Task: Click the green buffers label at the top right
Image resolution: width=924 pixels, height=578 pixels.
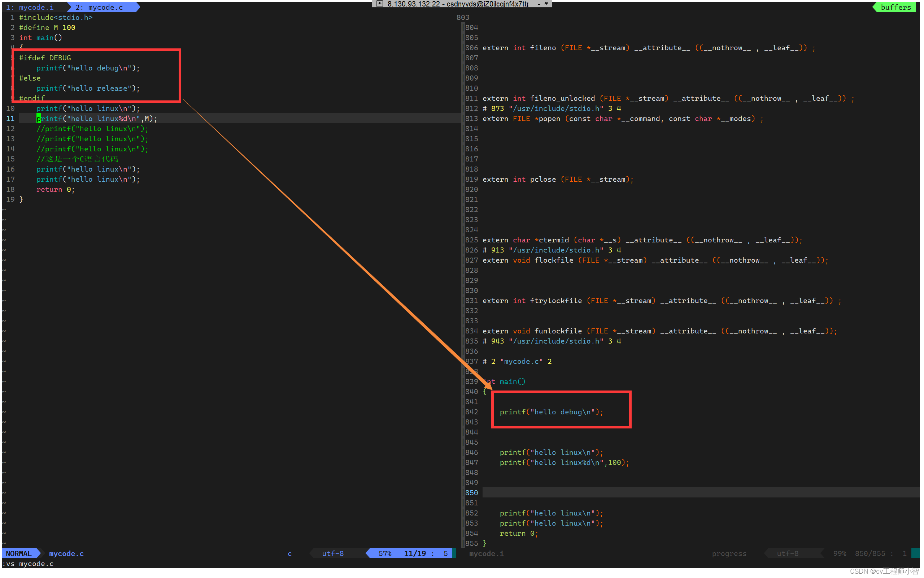Action: point(896,7)
